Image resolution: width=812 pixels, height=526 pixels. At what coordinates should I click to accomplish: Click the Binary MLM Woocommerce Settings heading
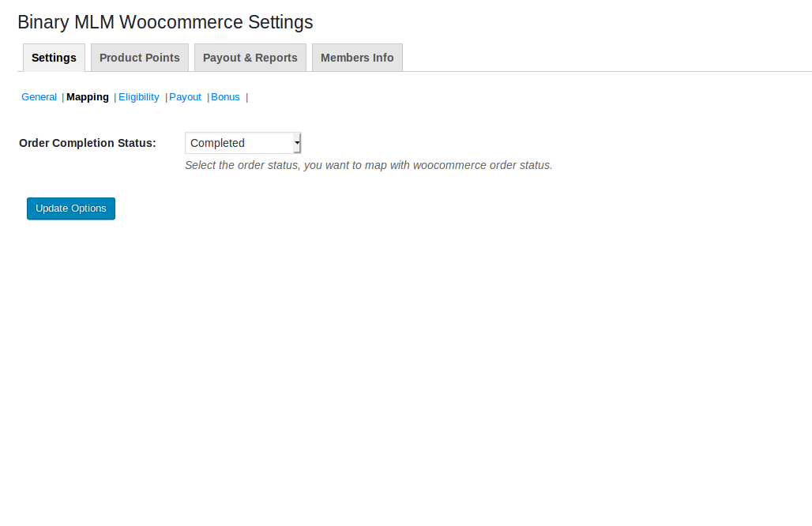tap(165, 22)
